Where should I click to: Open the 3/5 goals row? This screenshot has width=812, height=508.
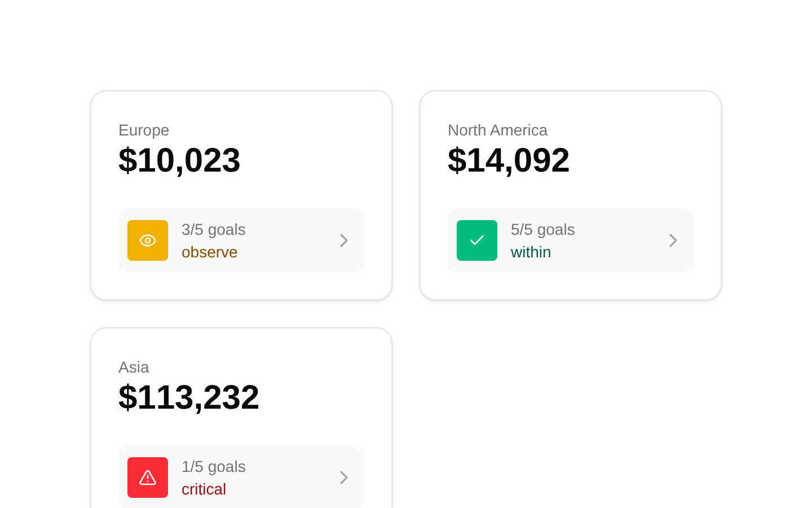click(x=241, y=240)
